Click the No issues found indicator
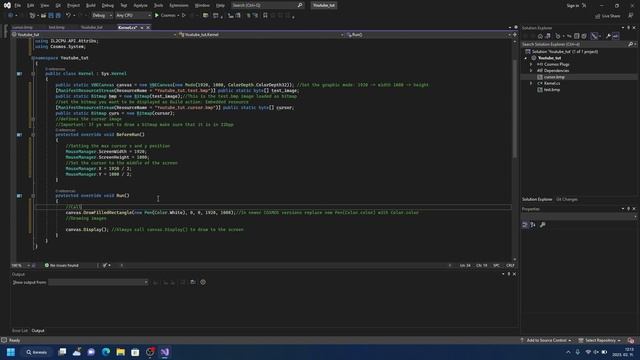This screenshot has width=640, height=360. point(62,265)
